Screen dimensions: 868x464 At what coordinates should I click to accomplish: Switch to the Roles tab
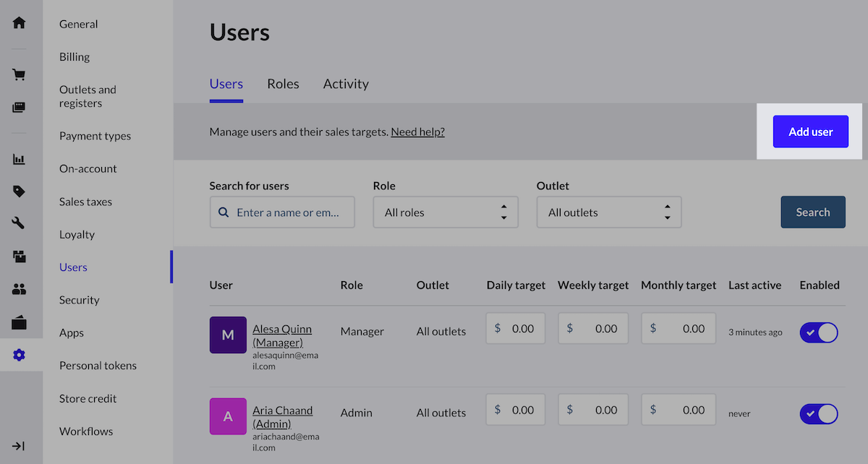click(283, 84)
